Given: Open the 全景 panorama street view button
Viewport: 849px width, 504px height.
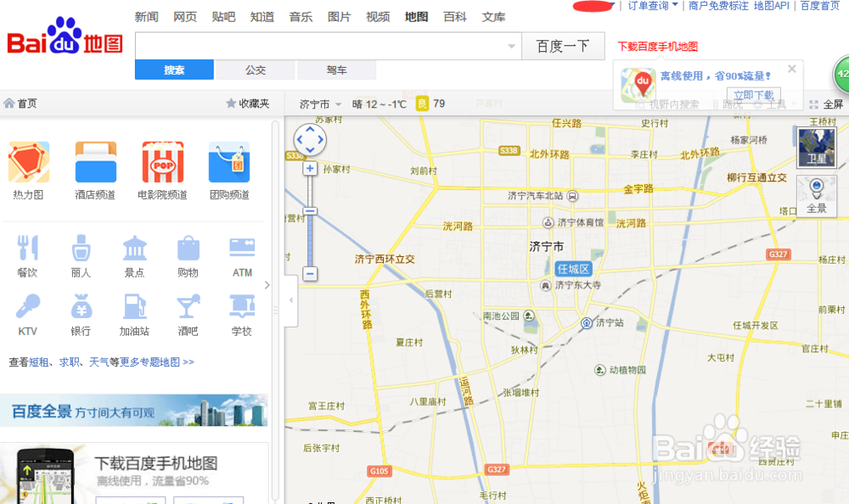Looking at the screenshot, I should point(817,195).
